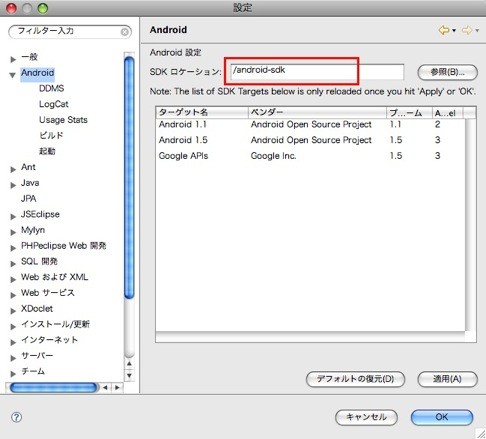Expand the PHPeclipse Web 開発 node

tap(13, 248)
